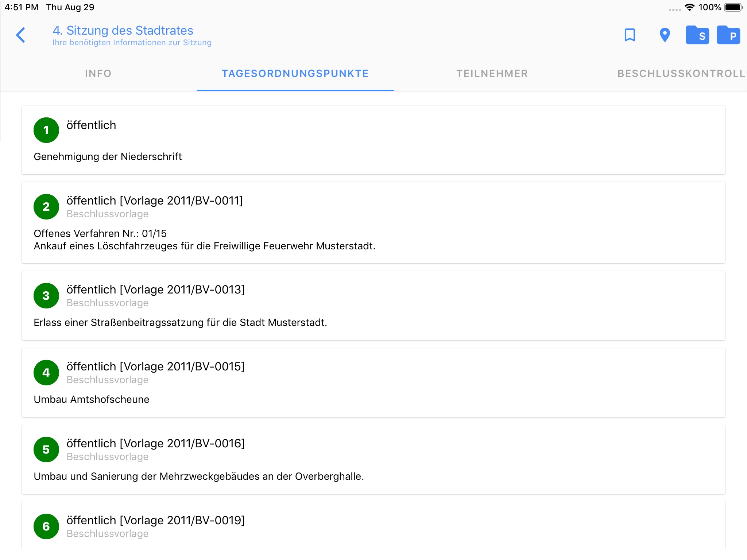Open the Vorlage 2011/BV-0016 heading

tap(156, 444)
